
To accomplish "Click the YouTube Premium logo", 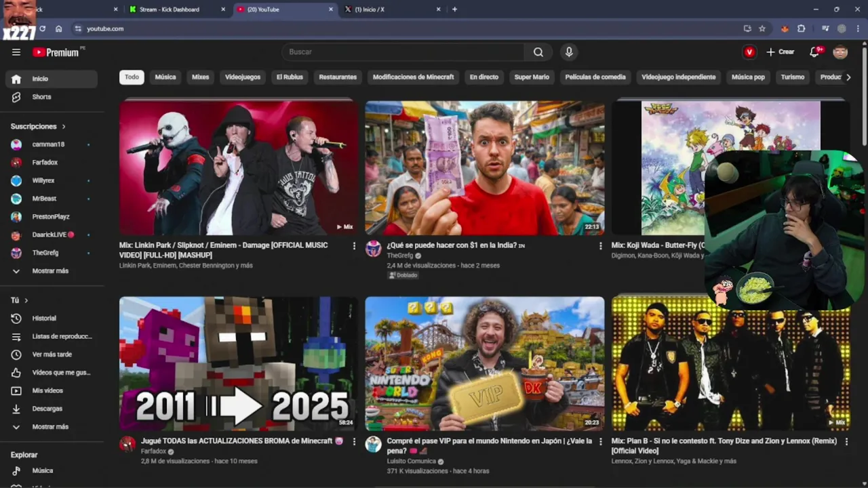I will [x=56, y=52].
